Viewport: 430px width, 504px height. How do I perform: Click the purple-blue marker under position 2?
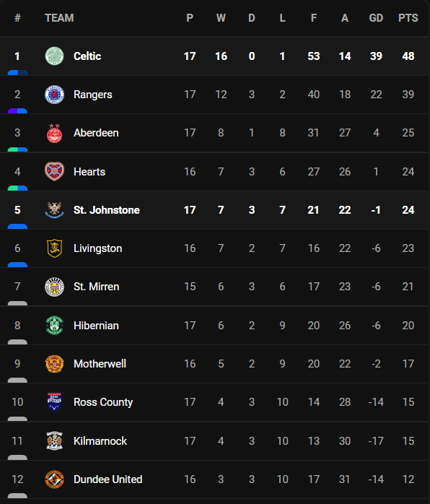pyautogui.click(x=17, y=111)
